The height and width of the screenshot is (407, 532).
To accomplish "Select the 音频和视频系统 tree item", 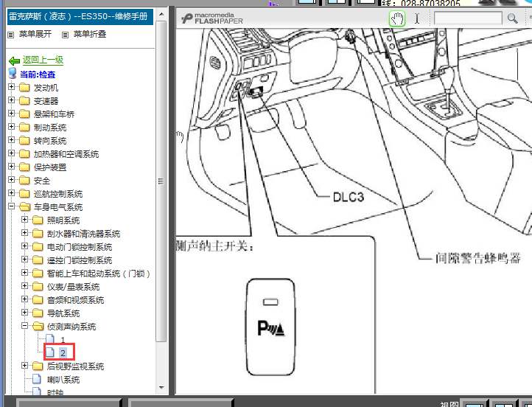I will click(x=75, y=300).
